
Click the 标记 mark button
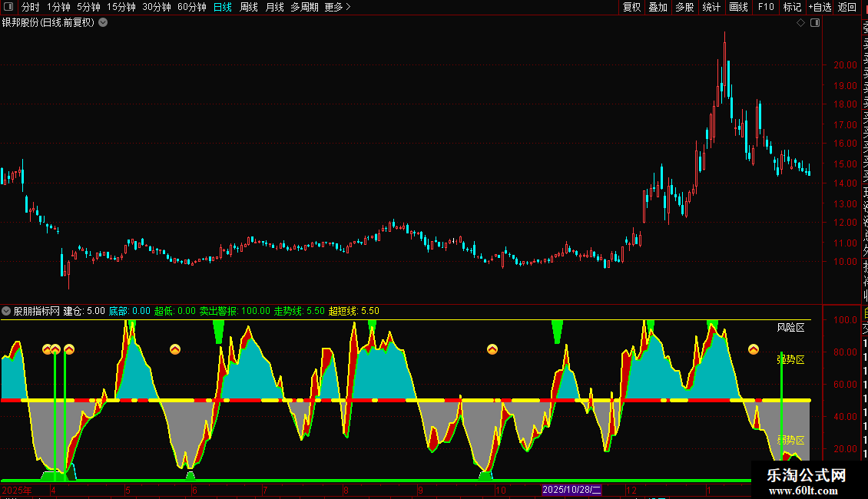[x=792, y=7]
